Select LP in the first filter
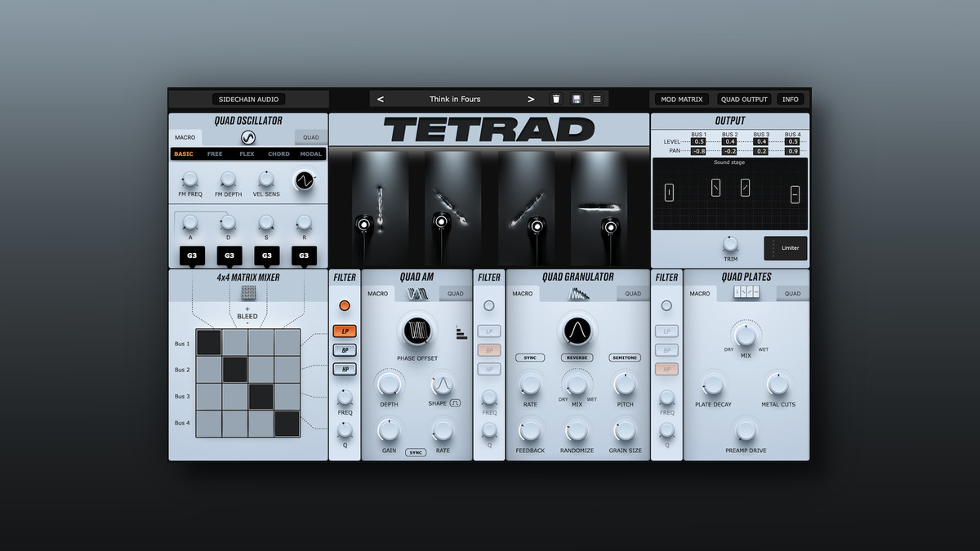Image resolution: width=980 pixels, height=551 pixels. (345, 331)
